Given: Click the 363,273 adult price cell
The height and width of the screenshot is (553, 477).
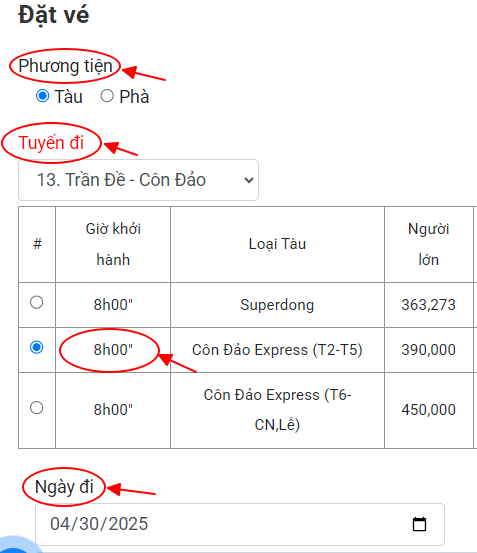Looking at the screenshot, I should tap(428, 305).
